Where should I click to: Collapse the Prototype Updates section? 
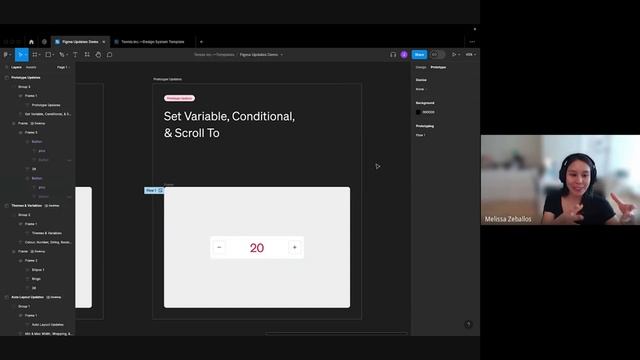click(7, 78)
